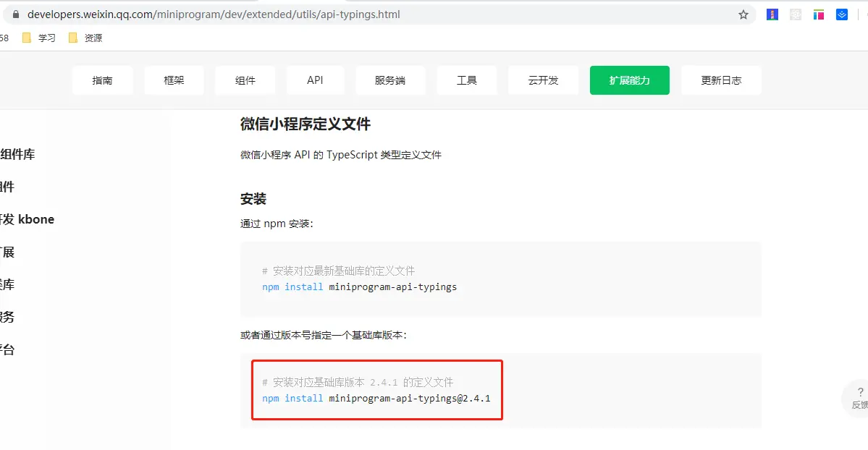Click the 'TypeScript 类型定义文件' description line
Image resolution: width=868 pixels, height=450 pixels.
click(341, 155)
